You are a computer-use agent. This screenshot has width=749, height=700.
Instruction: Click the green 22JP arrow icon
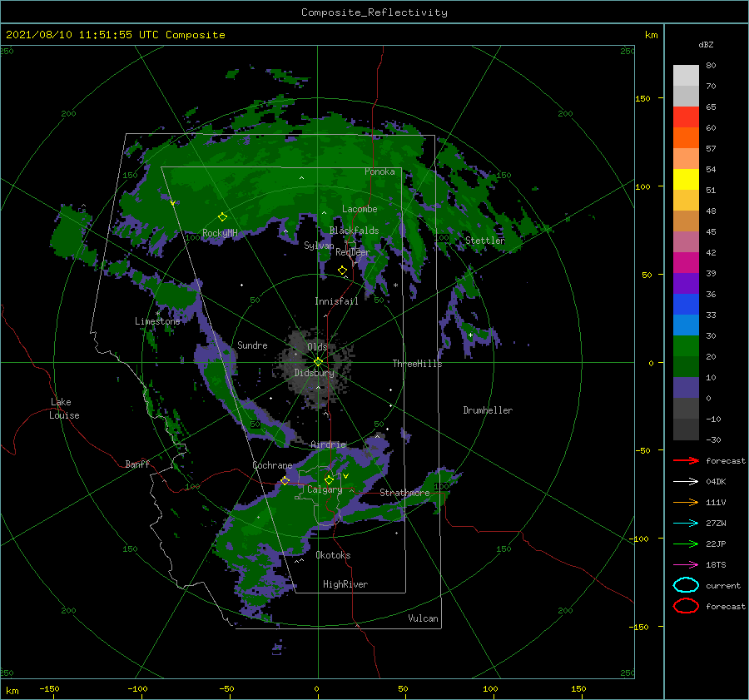(x=686, y=544)
